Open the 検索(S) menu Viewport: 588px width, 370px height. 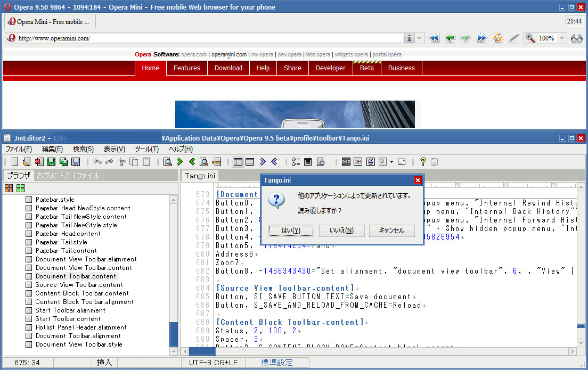[x=83, y=149]
